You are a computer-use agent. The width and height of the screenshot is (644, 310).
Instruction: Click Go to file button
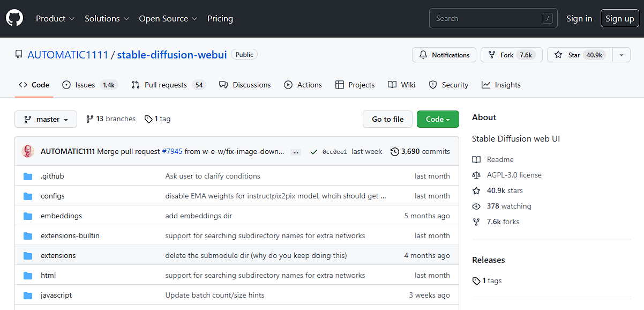coord(388,119)
